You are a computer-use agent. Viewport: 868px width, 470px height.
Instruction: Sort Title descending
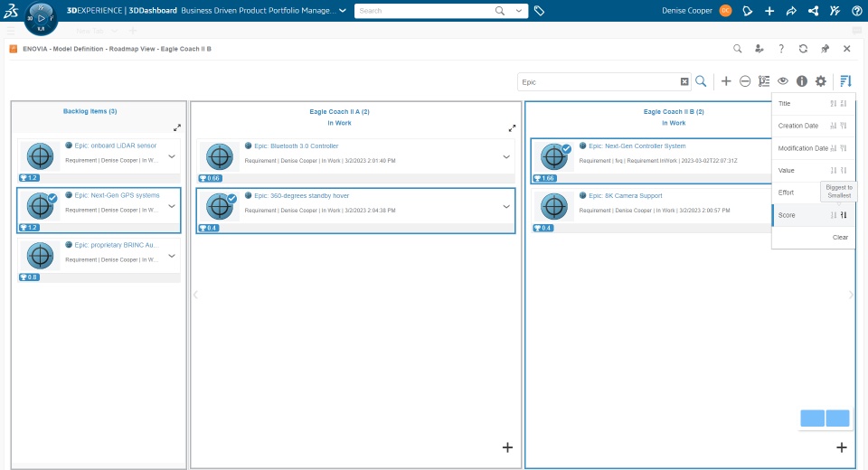point(844,104)
